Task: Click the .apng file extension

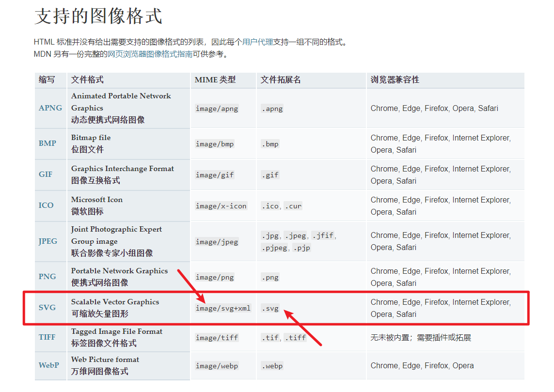Action: click(x=272, y=109)
